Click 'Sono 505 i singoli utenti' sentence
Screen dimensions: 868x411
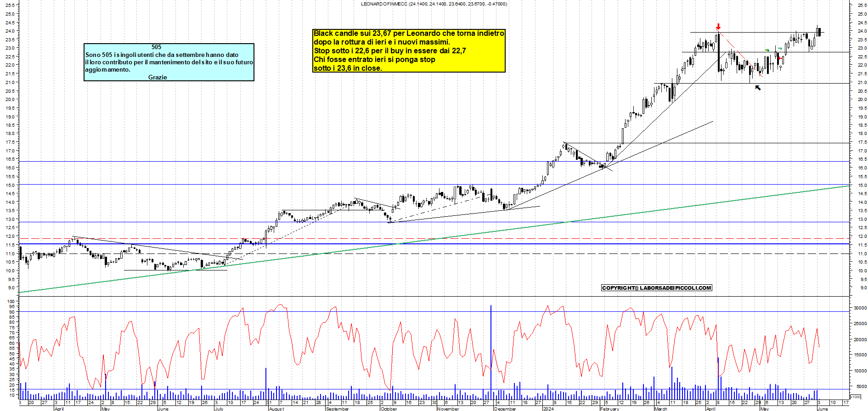(x=162, y=55)
